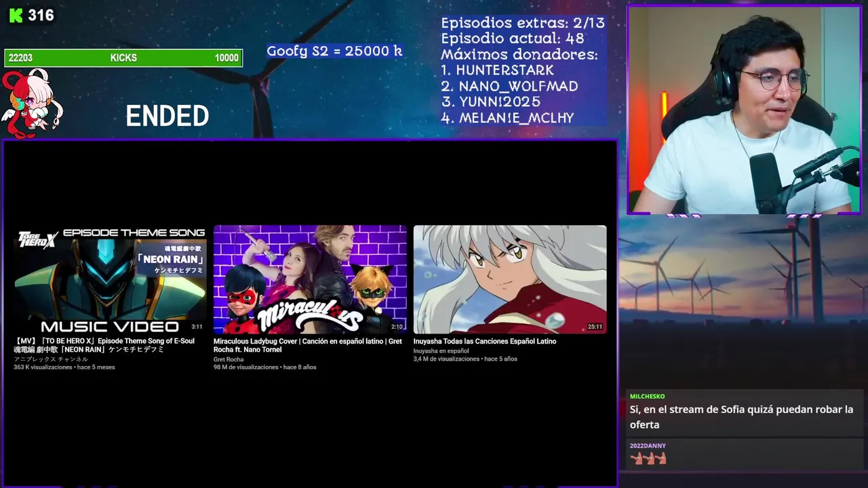Open the 'Inuyasha en español' channel link
Image resolution: width=868 pixels, height=488 pixels.
coord(441,350)
